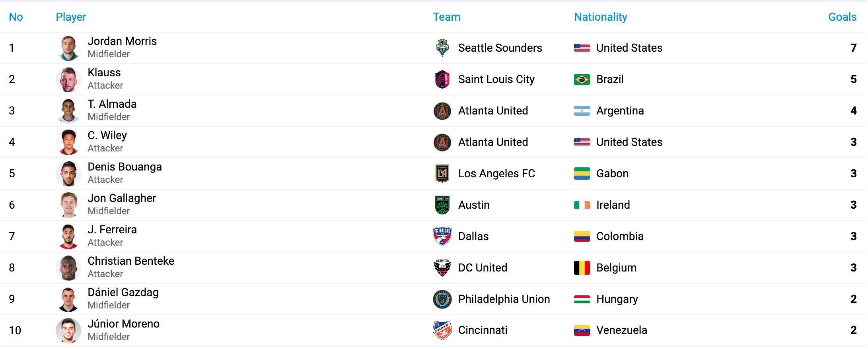
Task: Click the Belgium flag next to Benteke
Action: [582, 268]
